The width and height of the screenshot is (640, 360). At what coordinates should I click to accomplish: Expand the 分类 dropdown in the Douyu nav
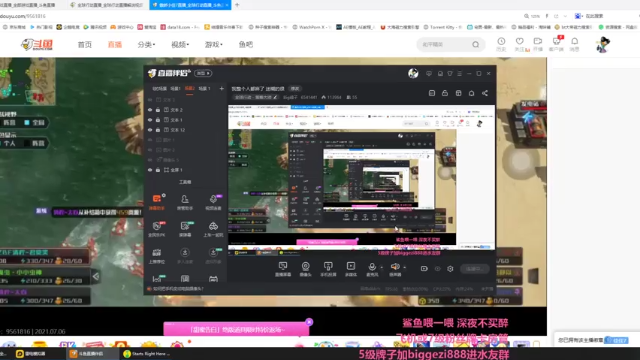(147, 44)
